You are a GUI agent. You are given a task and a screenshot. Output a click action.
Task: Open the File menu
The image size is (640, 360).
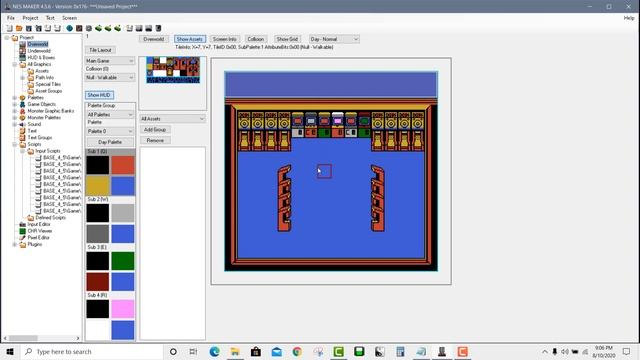click(11, 18)
